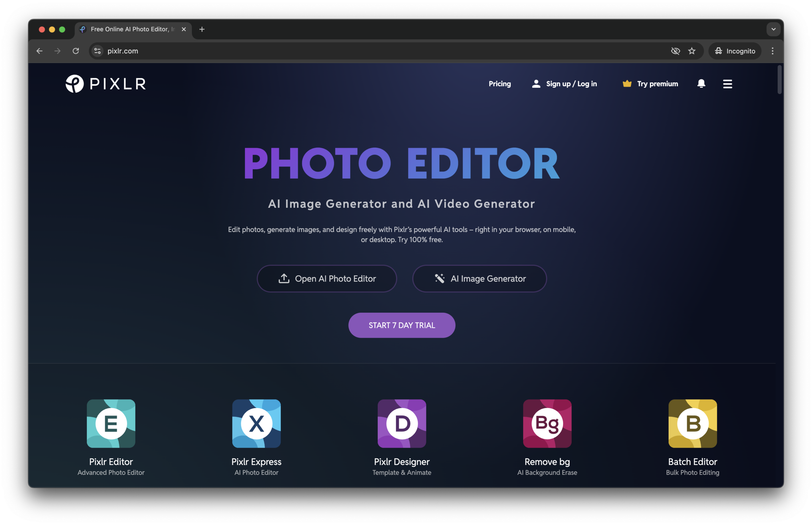The width and height of the screenshot is (812, 525).
Task: Open Pixlr Designer D icon
Action: coord(402,423)
